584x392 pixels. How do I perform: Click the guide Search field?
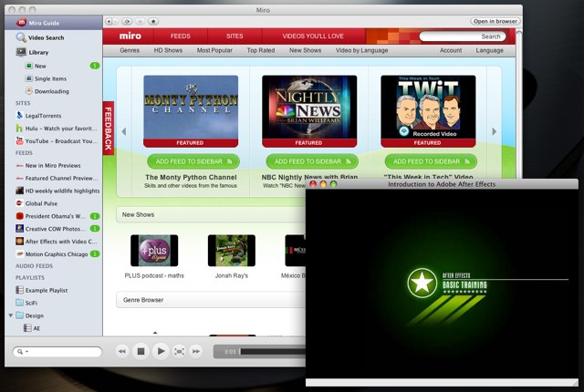(x=462, y=36)
